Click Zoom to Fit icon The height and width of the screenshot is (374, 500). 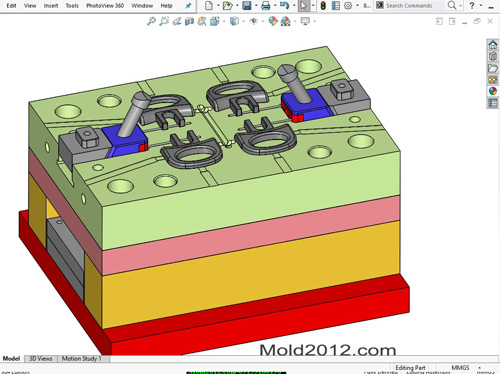coord(151,21)
